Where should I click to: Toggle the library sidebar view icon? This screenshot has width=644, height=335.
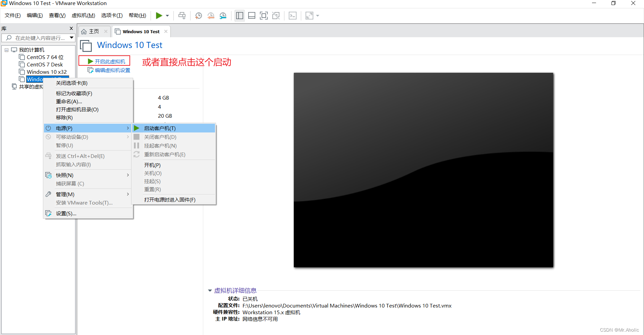(239, 15)
